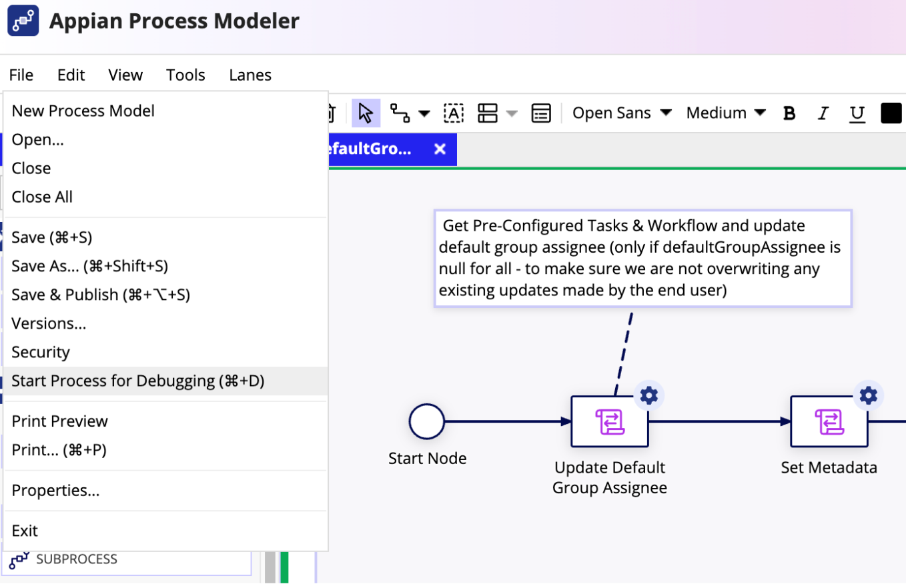This screenshot has width=906, height=588.
Task: Click Exit in the File menu
Action: pos(165,531)
